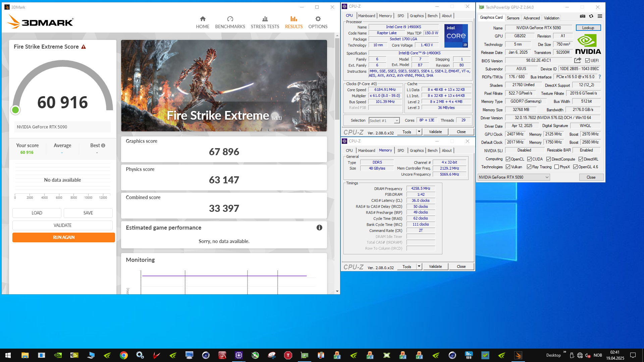Open the Socket #1 selection dropdown in CPU-Z
This screenshot has height=362, width=644.
384,121
